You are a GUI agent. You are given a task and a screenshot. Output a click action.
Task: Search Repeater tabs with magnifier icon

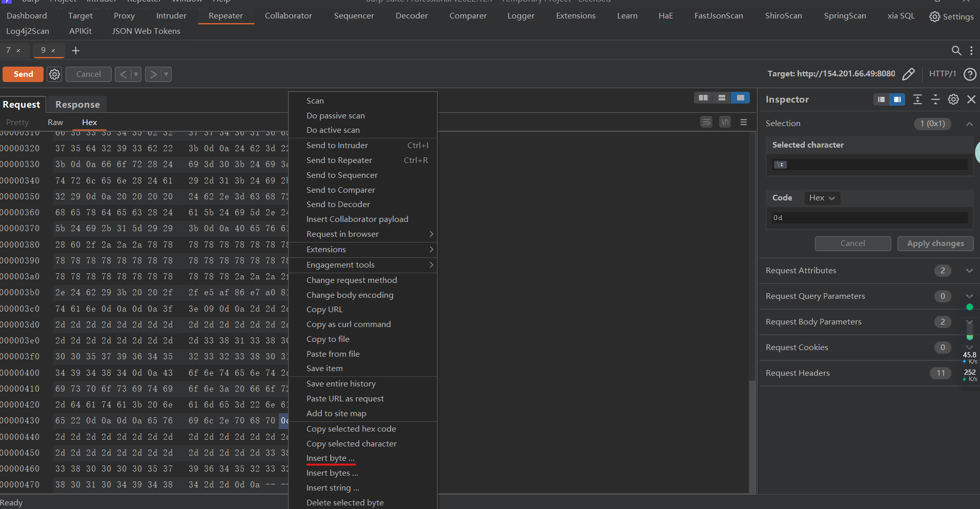pos(956,50)
